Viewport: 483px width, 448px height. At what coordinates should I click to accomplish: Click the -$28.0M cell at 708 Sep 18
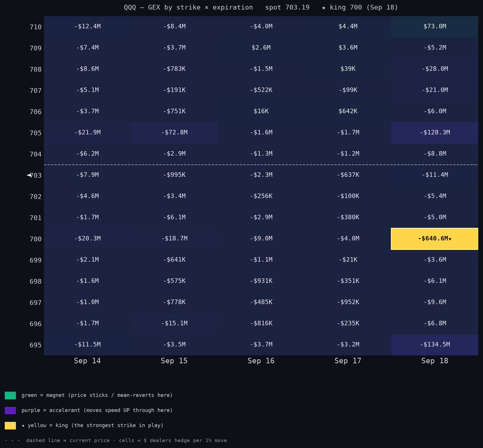click(x=435, y=69)
